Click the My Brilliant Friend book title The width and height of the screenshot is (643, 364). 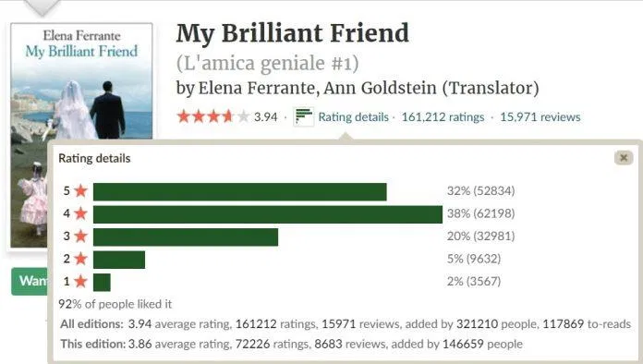[x=292, y=32]
